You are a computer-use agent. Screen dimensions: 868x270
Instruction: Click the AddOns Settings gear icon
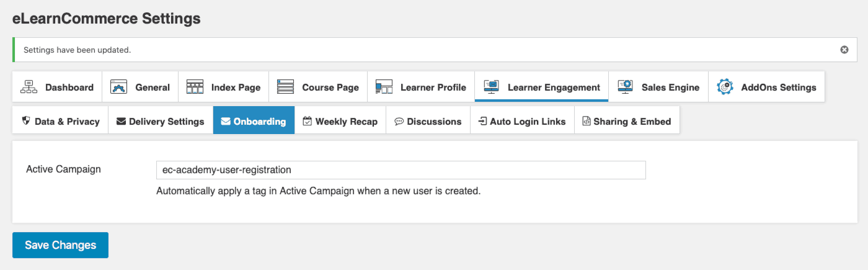725,87
